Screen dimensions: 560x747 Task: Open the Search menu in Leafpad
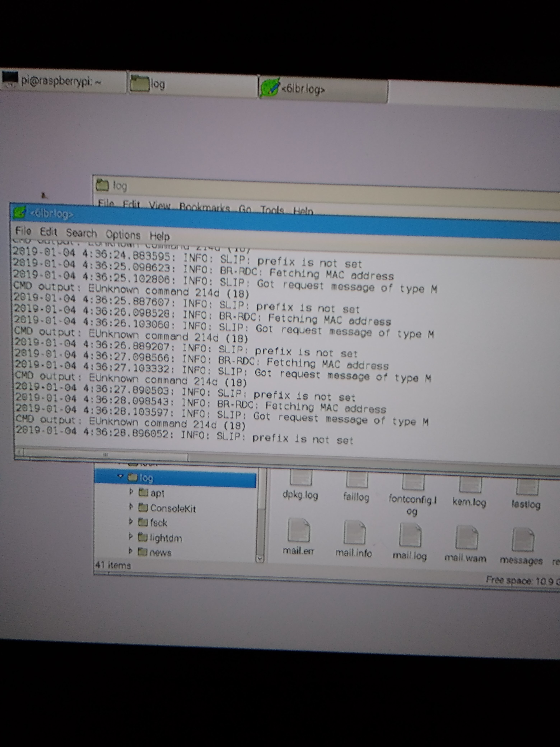[x=81, y=233]
